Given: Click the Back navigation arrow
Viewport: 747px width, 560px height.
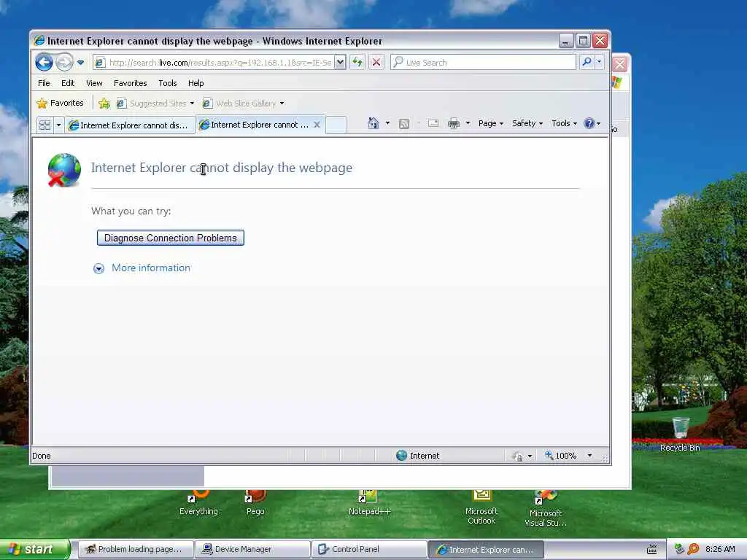Looking at the screenshot, I should coord(44,63).
